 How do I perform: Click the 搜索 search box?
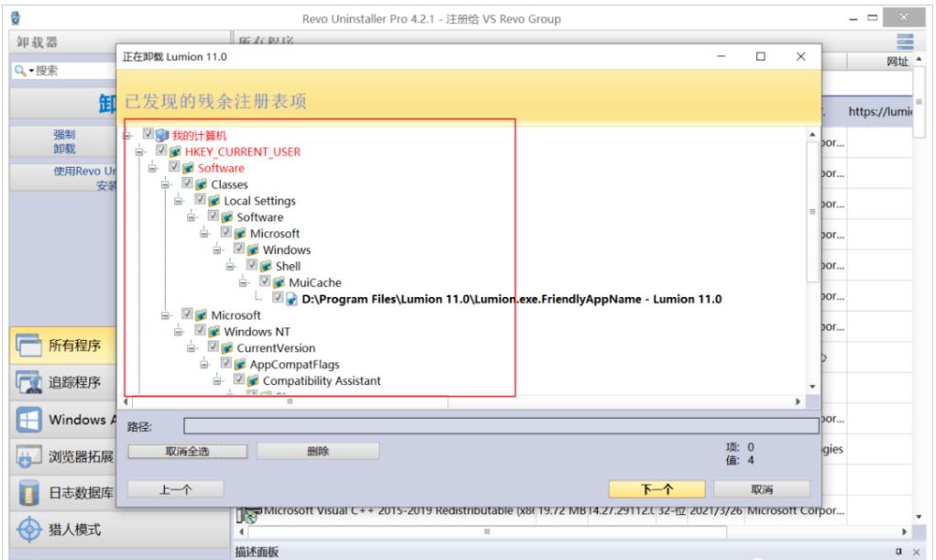[x=64, y=71]
